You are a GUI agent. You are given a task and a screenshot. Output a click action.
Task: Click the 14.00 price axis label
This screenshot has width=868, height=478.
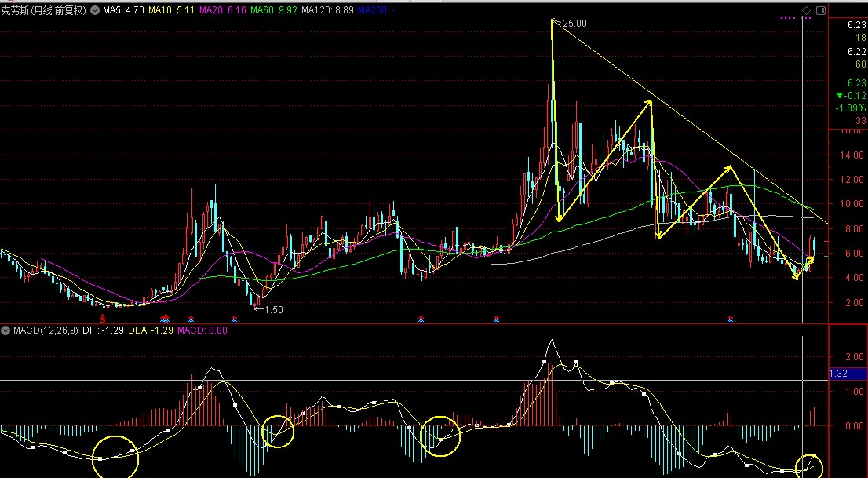pyautogui.click(x=852, y=155)
